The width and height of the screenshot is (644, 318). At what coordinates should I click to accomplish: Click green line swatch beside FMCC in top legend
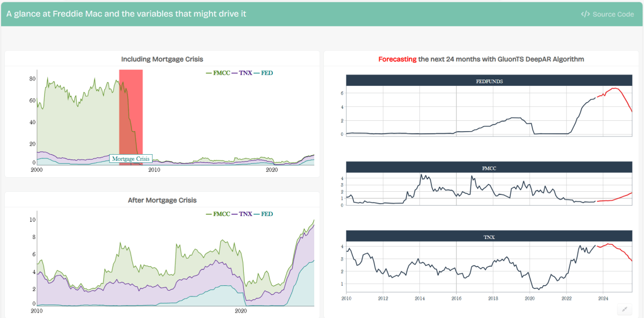[x=209, y=73]
